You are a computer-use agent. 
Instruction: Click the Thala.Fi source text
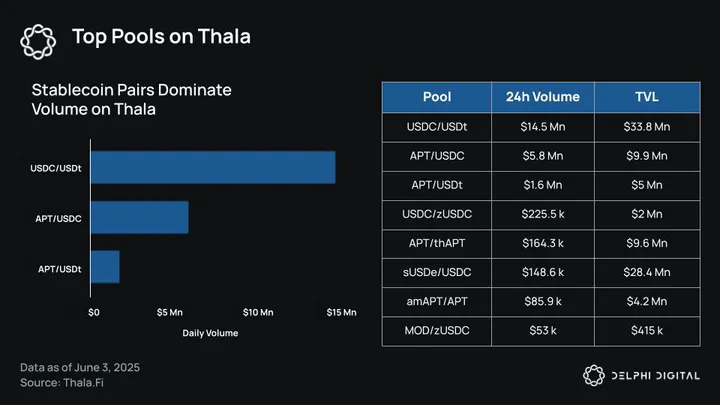[x=79, y=383]
